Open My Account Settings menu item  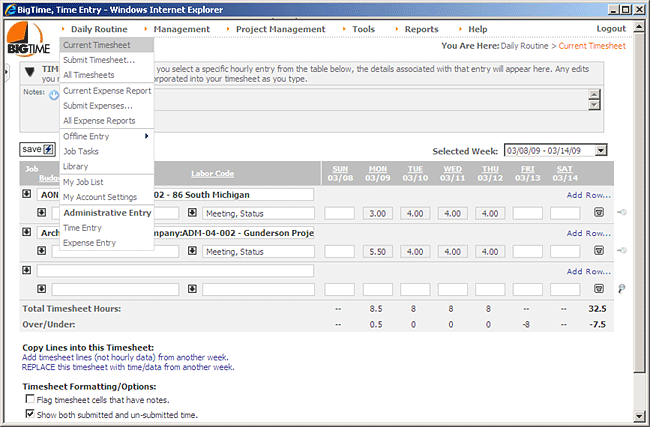pos(107,197)
